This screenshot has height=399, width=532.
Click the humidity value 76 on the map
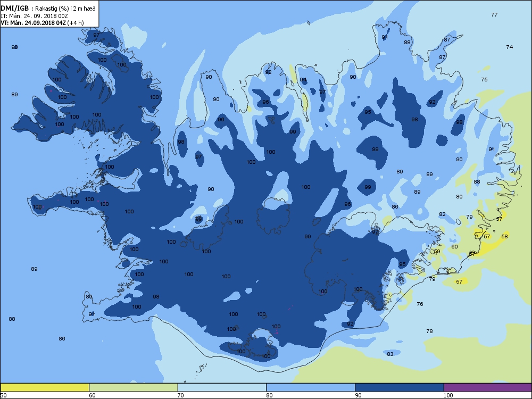point(420,304)
